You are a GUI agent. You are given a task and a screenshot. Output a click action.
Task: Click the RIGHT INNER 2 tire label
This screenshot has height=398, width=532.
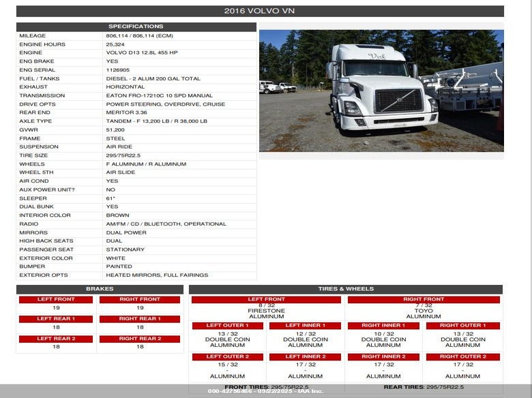[383, 356]
